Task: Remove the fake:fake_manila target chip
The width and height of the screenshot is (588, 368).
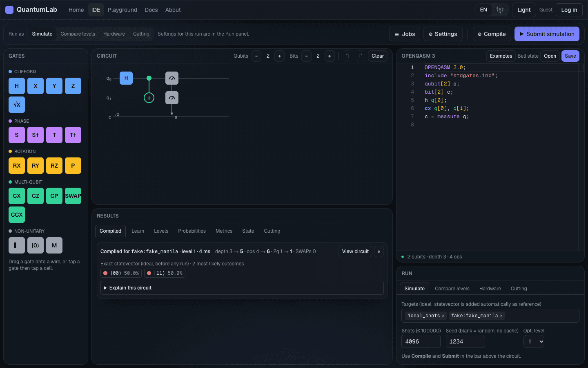Action: 501,316
